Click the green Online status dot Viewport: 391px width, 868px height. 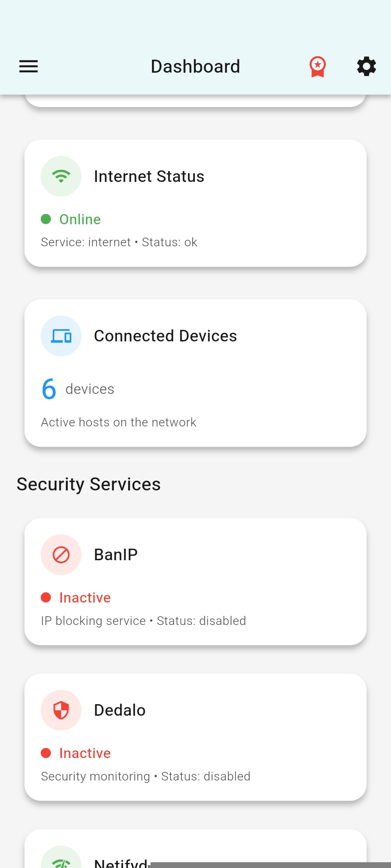point(46,219)
